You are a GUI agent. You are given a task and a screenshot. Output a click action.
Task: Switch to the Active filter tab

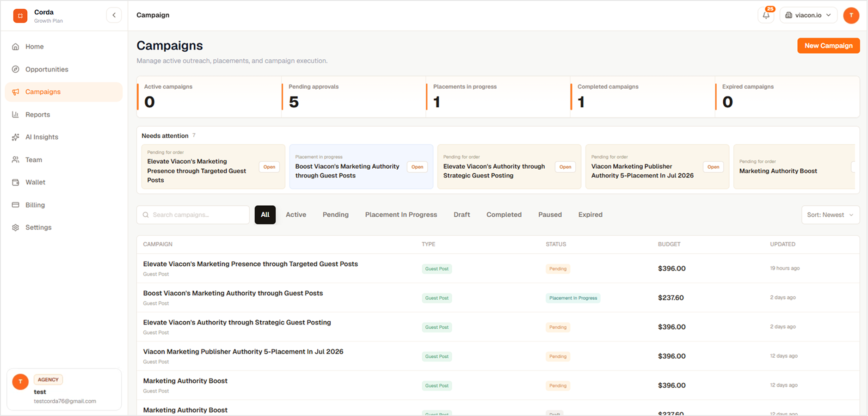point(296,215)
